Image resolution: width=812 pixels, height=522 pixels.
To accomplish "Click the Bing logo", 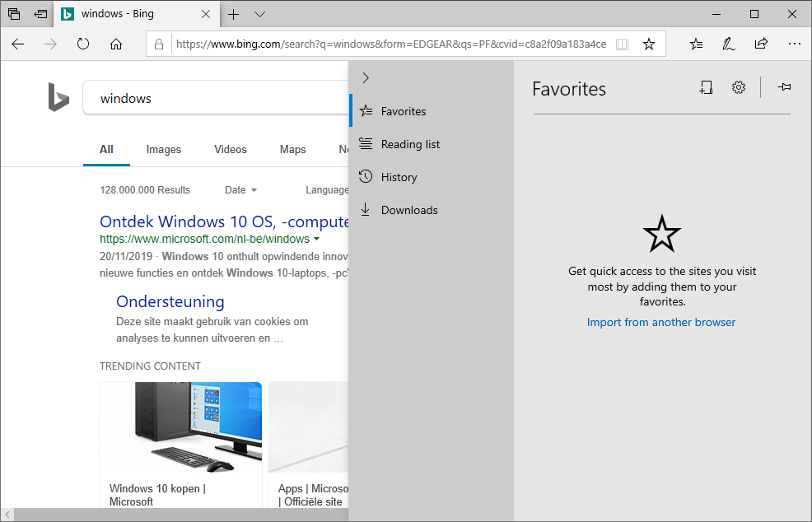I will coord(58,97).
